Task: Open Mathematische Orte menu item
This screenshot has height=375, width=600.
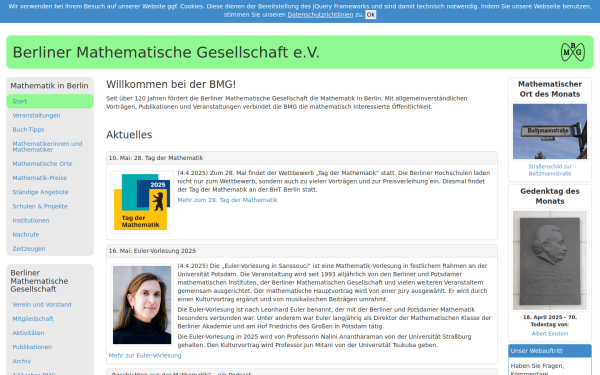Action: pos(42,164)
